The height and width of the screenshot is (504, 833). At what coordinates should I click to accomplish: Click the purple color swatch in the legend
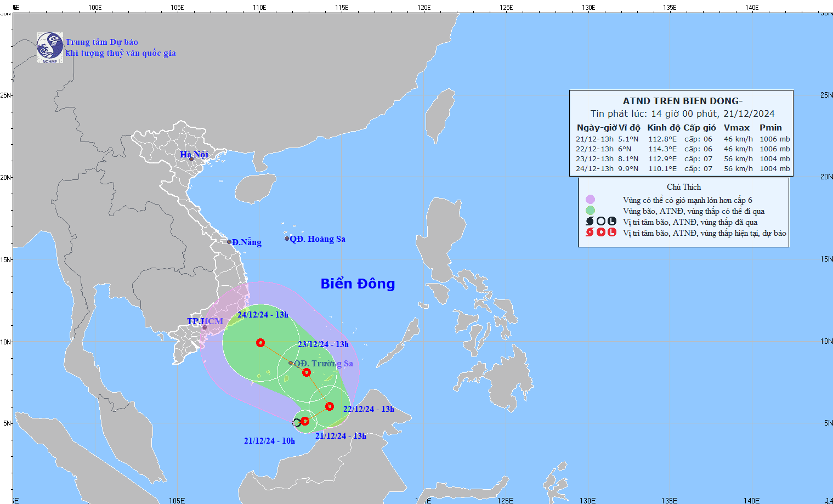tap(590, 199)
